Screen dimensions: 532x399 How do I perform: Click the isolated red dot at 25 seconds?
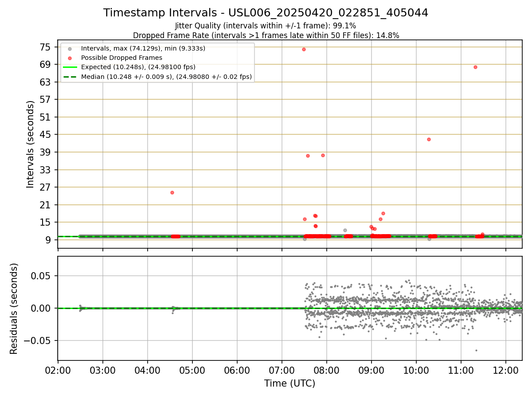coord(172,192)
